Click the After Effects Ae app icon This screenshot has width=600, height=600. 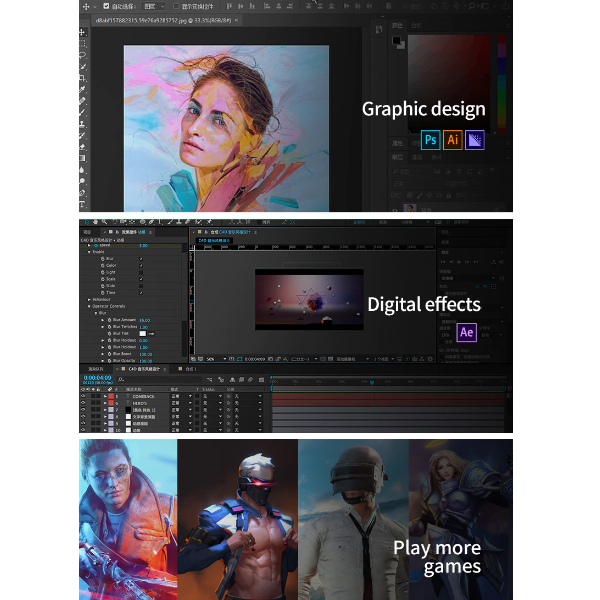[x=467, y=332]
